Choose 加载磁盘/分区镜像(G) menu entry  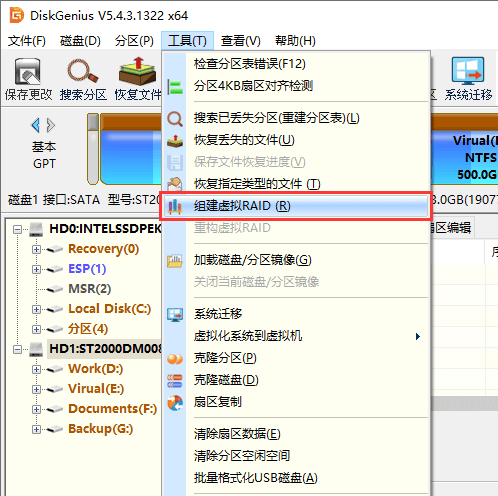click(295, 260)
